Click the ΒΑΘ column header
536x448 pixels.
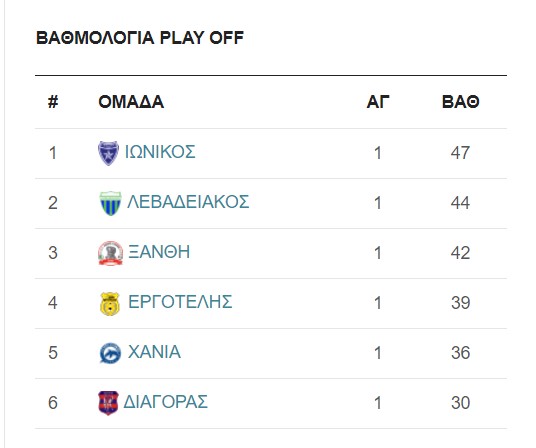[460, 102]
